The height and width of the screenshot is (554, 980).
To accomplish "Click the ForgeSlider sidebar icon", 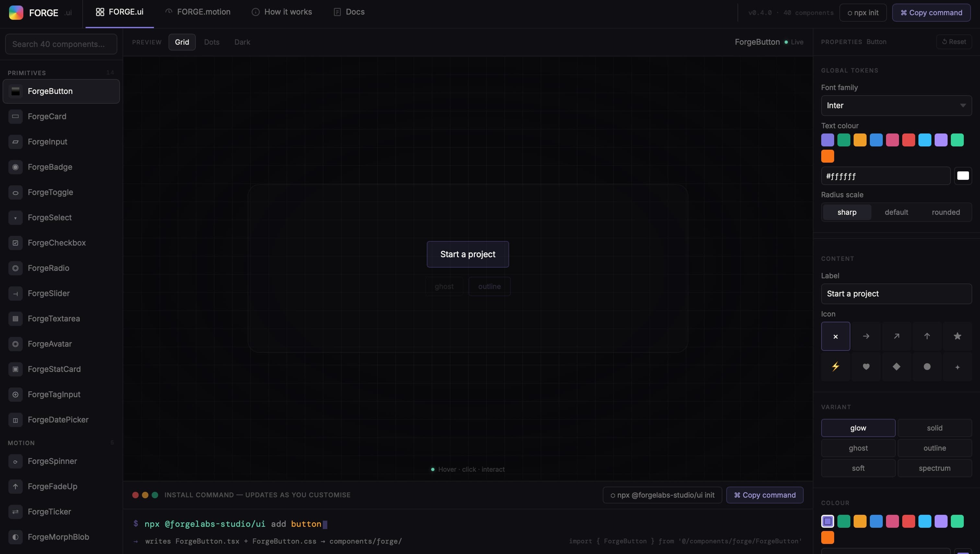I will 15,294.
